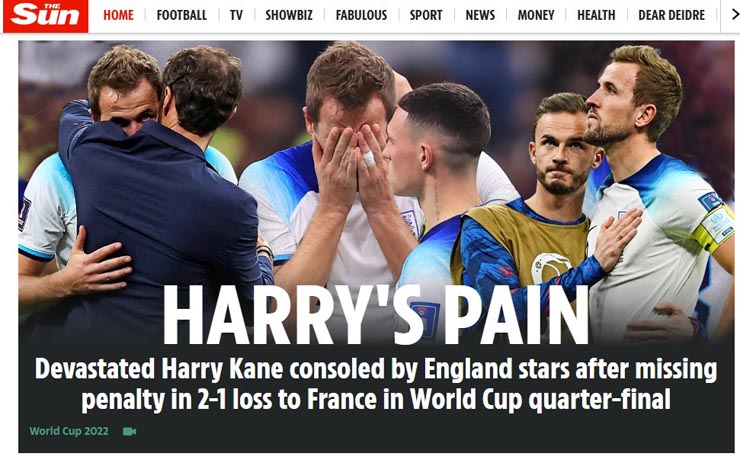The height and width of the screenshot is (460, 740).
Task: Go to the DEAR DEIDRE section
Action: pos(671,15)
